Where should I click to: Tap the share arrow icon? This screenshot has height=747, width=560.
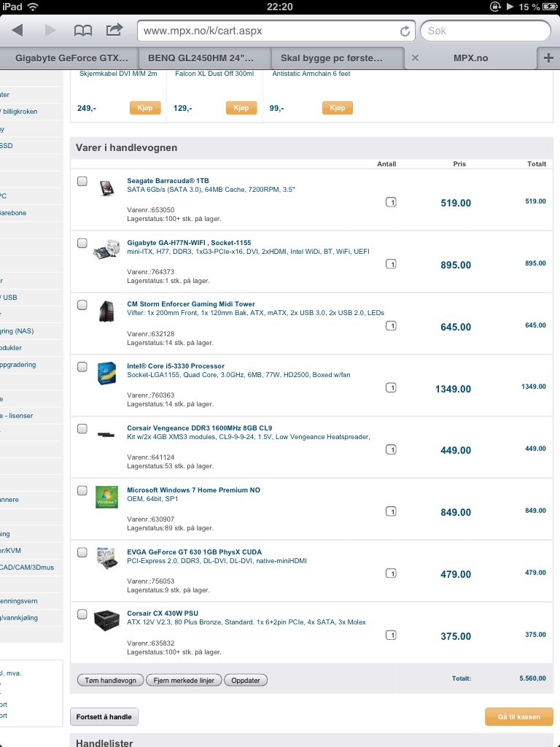[x=114, y=30]
